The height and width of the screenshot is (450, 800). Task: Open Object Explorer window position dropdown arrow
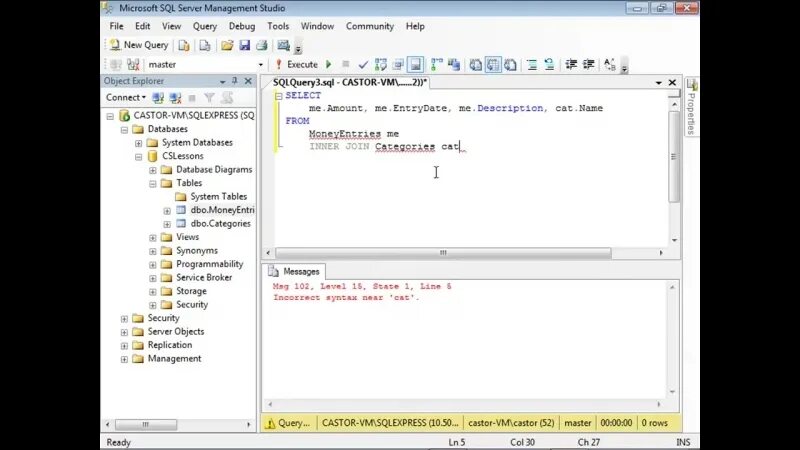coord(222,81)
